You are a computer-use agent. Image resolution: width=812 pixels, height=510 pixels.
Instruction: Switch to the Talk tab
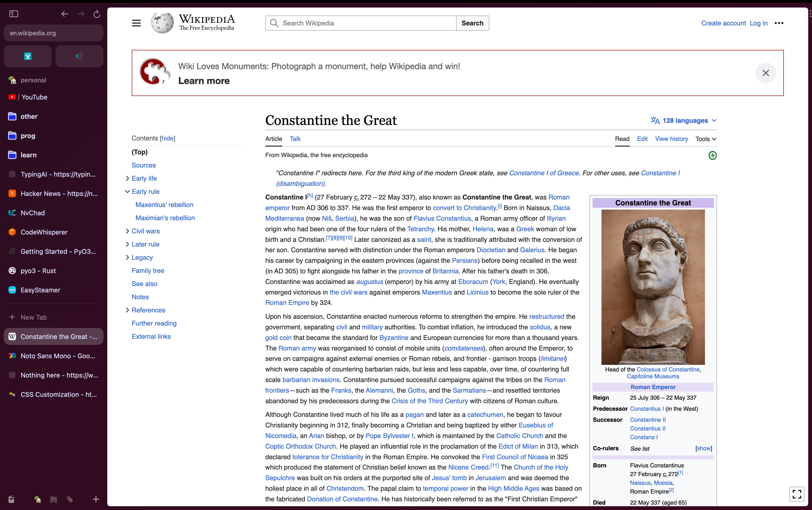[x=295, y=139]
